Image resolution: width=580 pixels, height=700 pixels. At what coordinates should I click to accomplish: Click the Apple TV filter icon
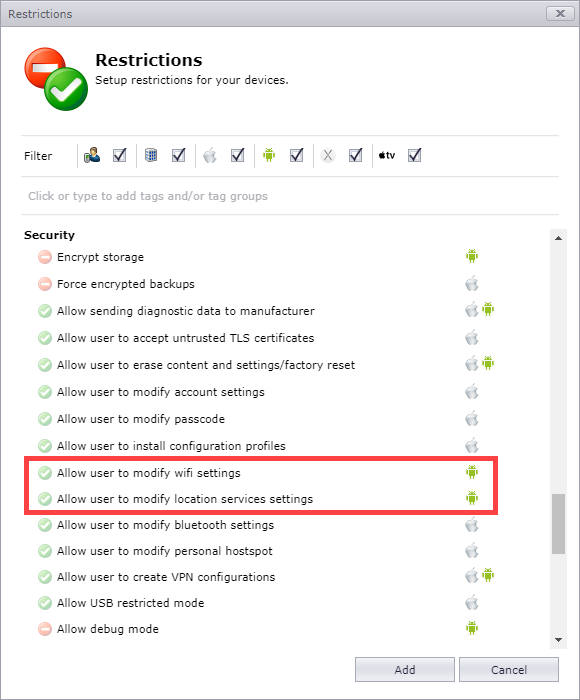[387, 155]
